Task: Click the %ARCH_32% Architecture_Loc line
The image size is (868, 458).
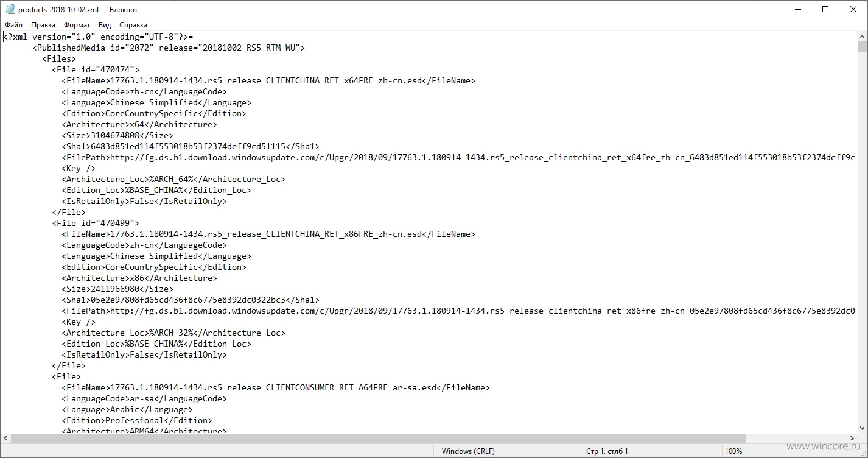Action: (173, 333)
